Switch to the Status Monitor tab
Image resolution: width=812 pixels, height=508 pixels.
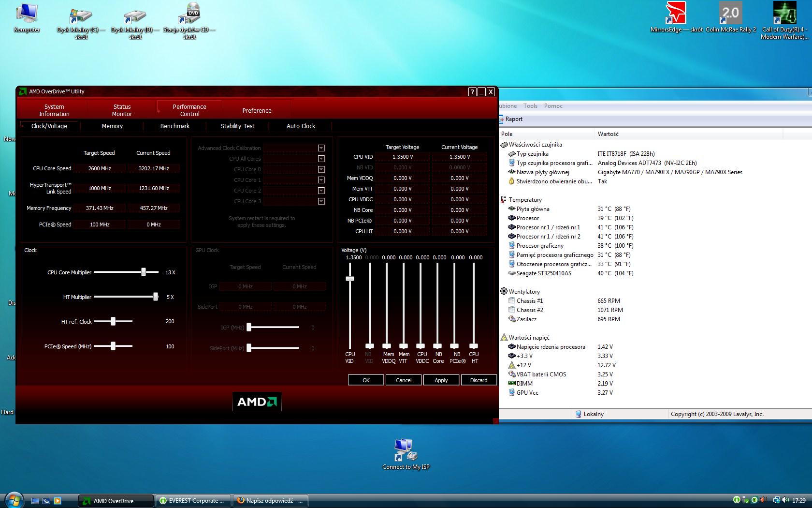122,110
